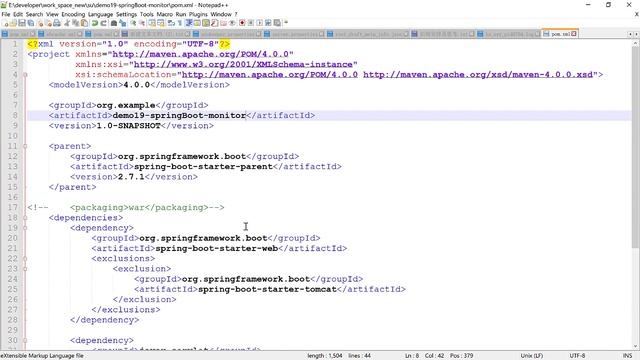
Task: Click the Playback macro toolbar icon
Action: coord(260,23)
